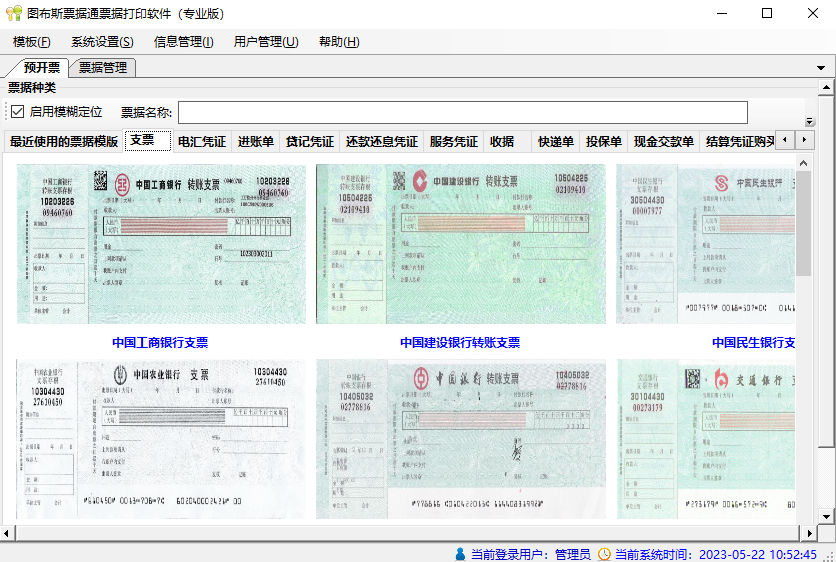Click the up arrow of the thumbnail list scrollbar
This screenshot has height=562, width=836.
(803, 163)
